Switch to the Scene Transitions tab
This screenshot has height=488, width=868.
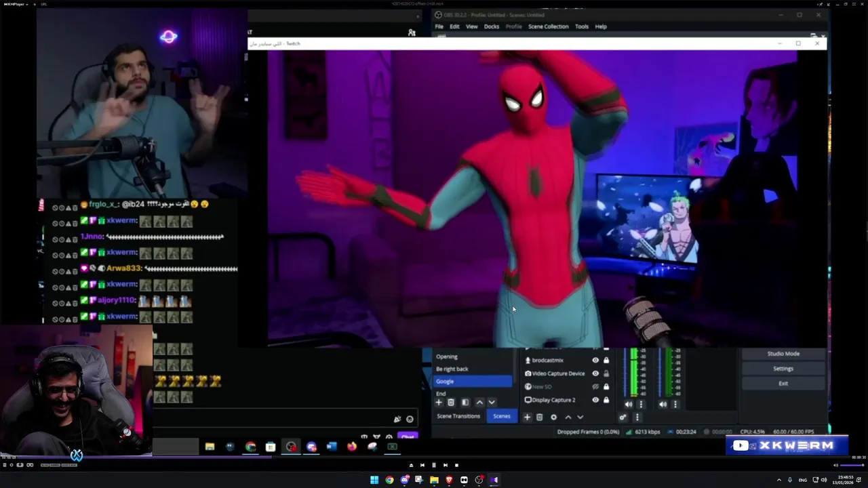coord(458,416)
